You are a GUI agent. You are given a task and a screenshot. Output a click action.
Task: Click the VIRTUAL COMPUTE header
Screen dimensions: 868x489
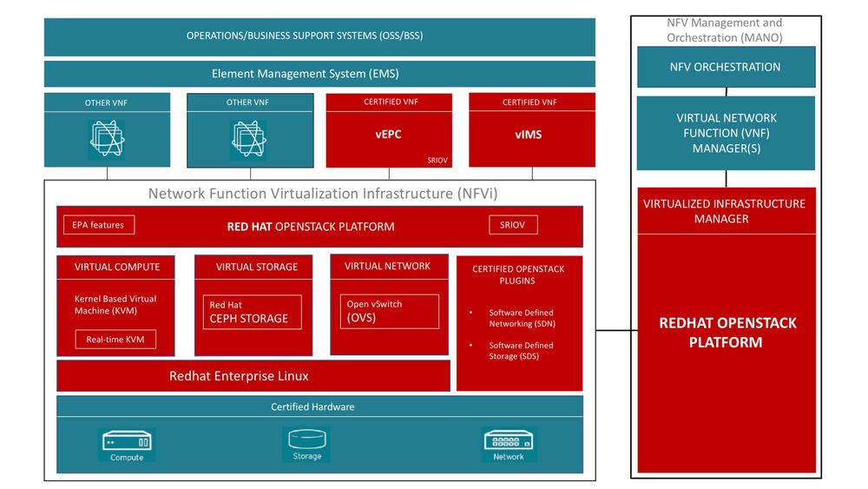(x=115, y=267)
